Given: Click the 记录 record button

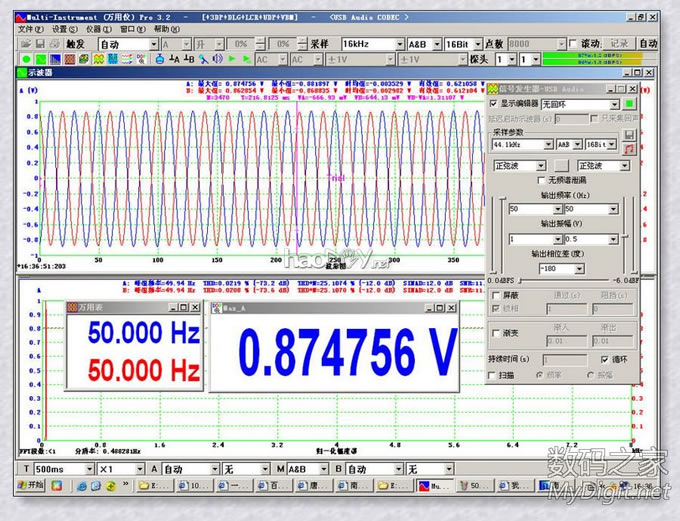Looking at the screenshot, I should (x=620, y=44).
